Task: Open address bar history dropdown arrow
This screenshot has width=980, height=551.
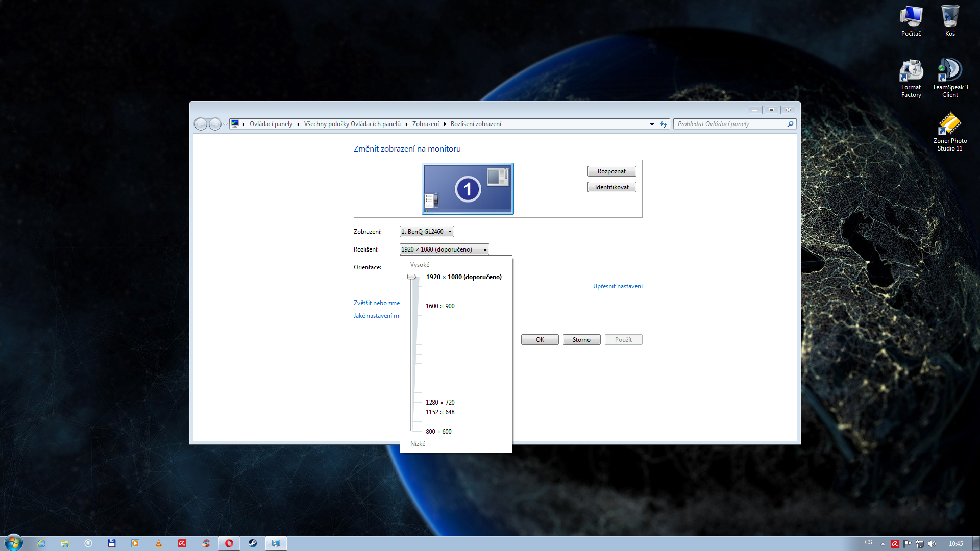Action: [652, 124]
